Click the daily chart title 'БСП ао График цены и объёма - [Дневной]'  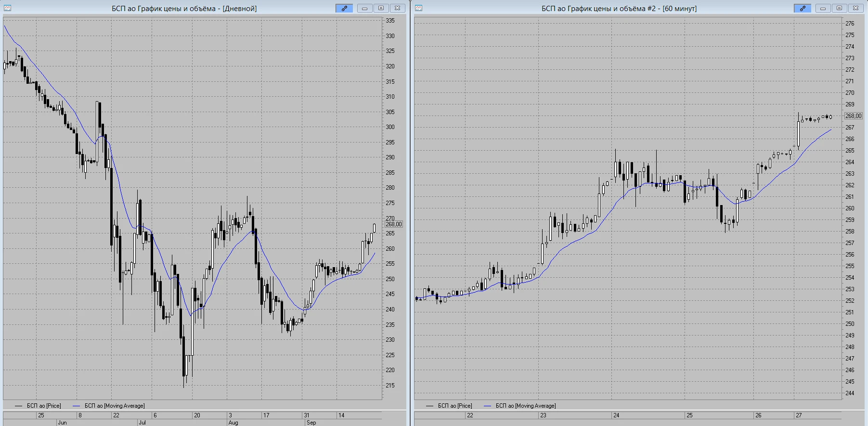click(x=184, y=9)
